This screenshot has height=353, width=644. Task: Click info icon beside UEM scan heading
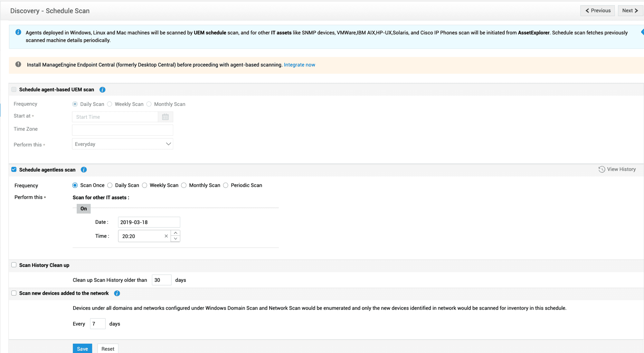coord(102,90)
